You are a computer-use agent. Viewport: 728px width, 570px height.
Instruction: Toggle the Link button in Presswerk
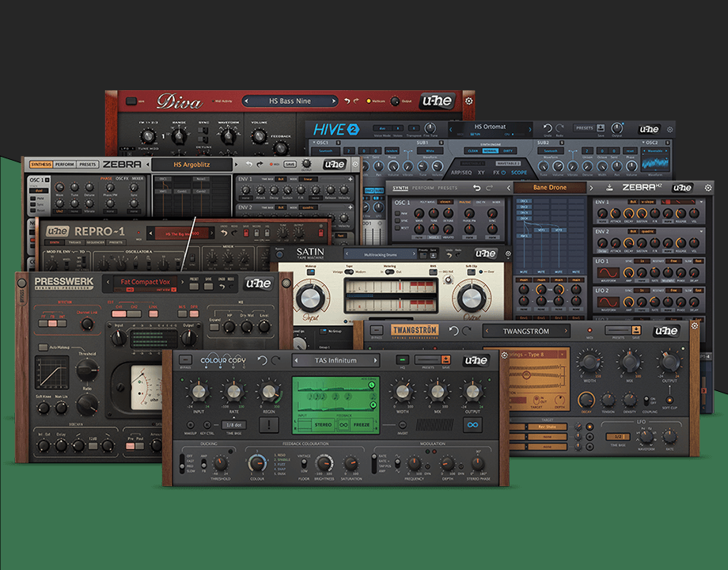tap(153, 314)
